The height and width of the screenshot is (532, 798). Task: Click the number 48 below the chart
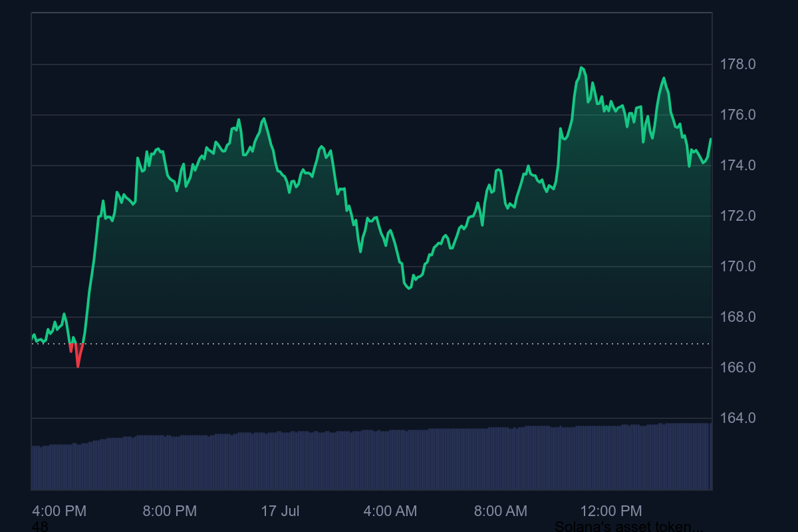(40, 527)
